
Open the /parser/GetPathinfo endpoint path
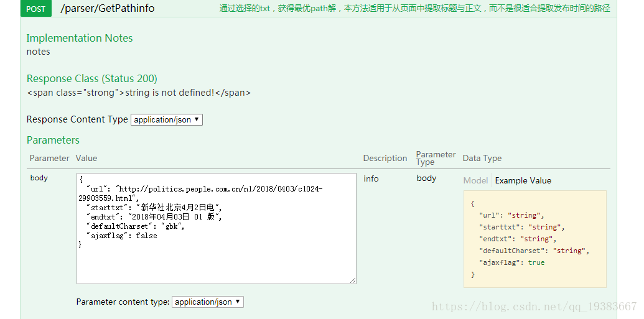[x=108, y=9]
